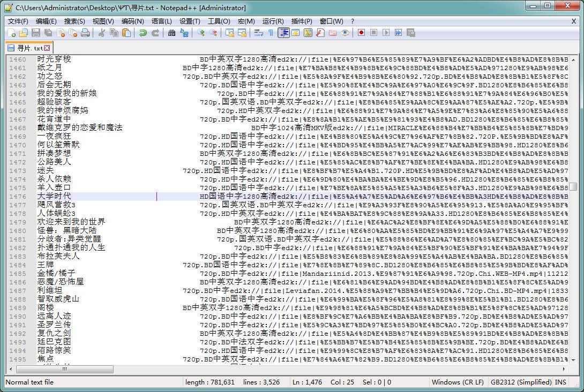Viewport: 584px width, 392px height.
Task: Click the Zoom In magnifier icon
Action: click(x=201, y=33)
